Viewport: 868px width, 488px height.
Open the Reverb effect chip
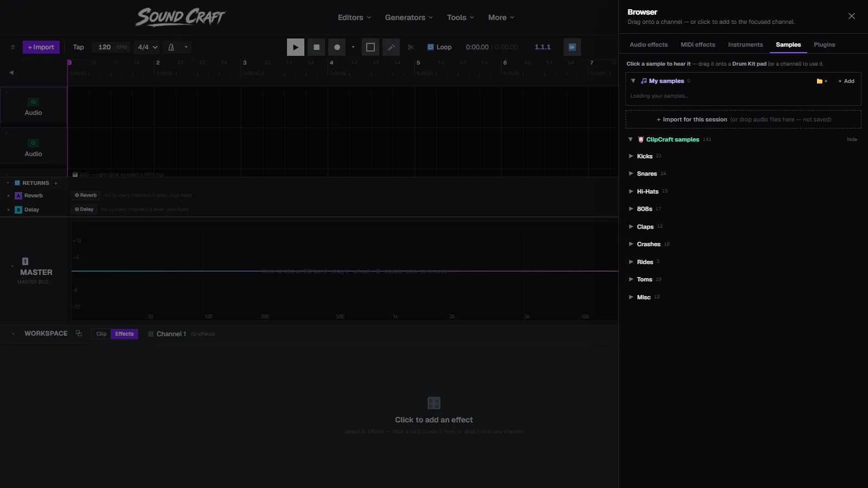86,195
